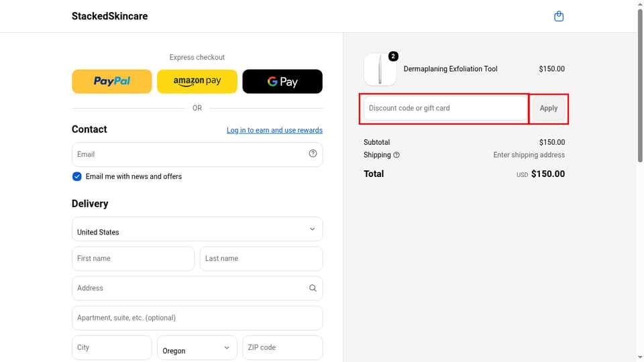Click the Enter shipping address text
Screen dimensions: 644x362
point(529,155)
